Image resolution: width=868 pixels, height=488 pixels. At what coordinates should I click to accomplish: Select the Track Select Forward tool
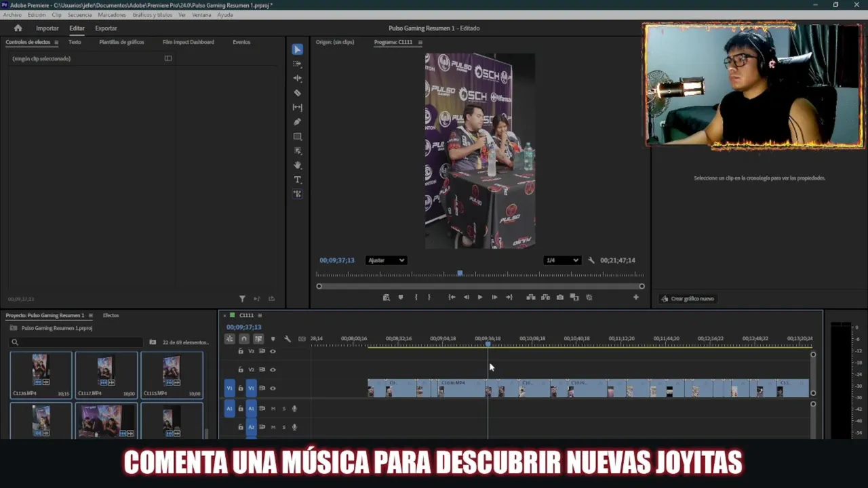[x=297, y=64]
